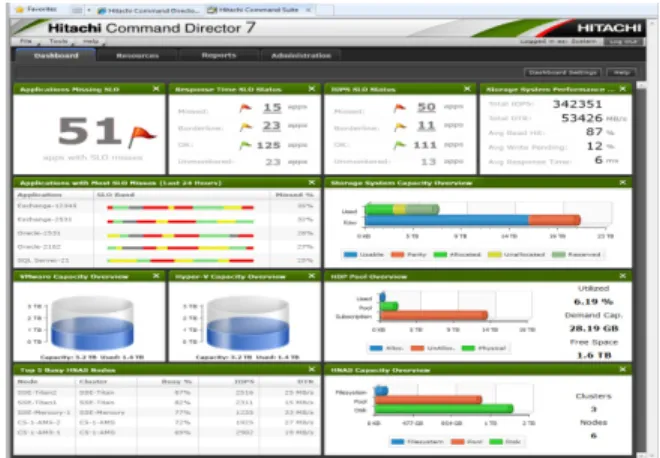
Task: Click the Parity legend swatch
Action: [397, 255]
